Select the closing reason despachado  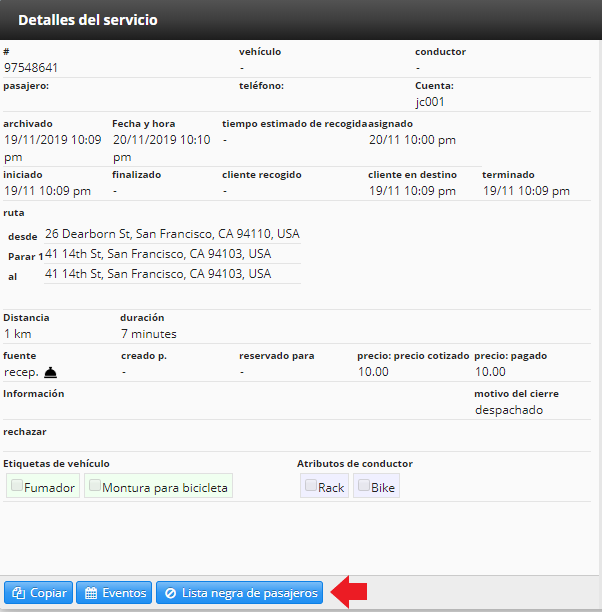coord(509,410)
